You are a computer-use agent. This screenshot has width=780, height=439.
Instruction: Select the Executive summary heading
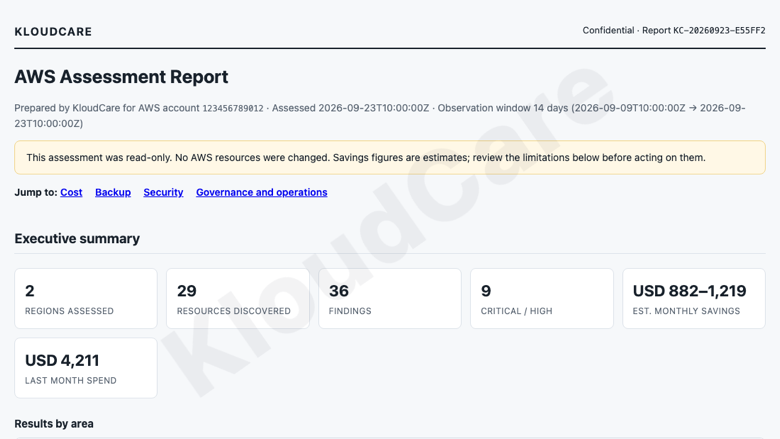(x=77, y=239)
